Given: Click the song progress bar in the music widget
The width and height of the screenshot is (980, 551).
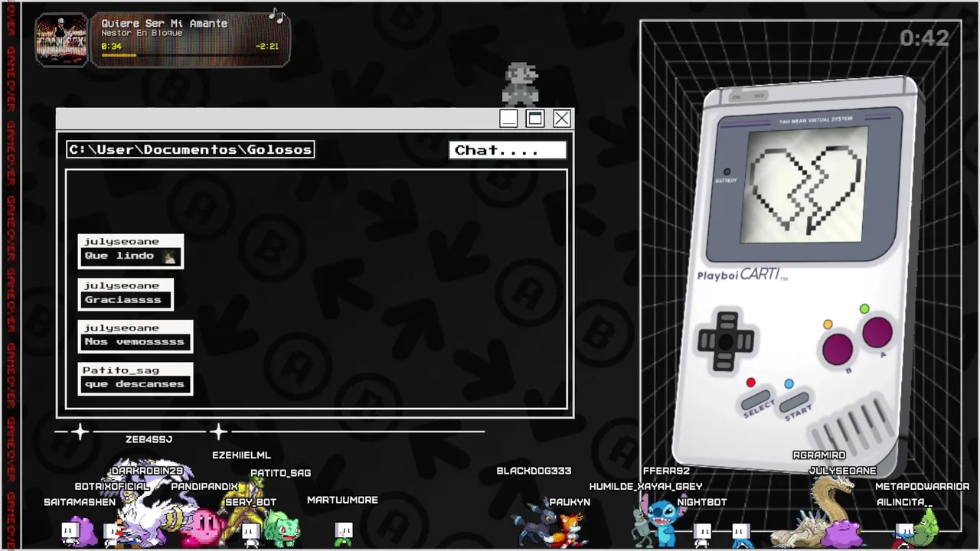Looking at the screenshot, I should 189,55.
